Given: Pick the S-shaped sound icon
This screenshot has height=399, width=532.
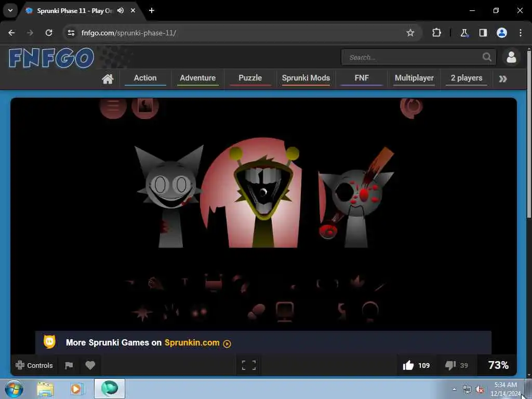Looking at the screenshot, I should point(342,312).
